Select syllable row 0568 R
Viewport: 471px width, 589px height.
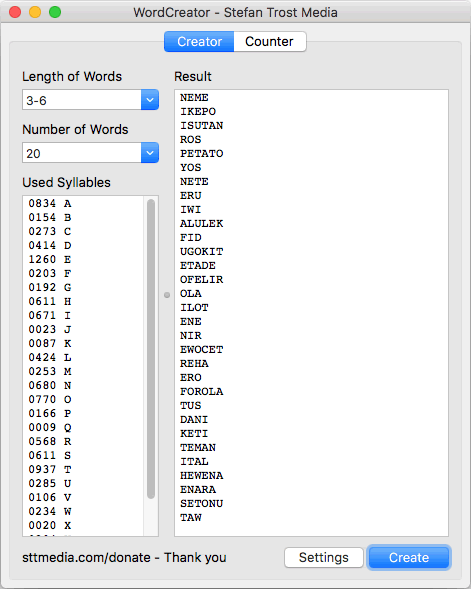pos(50,441)
